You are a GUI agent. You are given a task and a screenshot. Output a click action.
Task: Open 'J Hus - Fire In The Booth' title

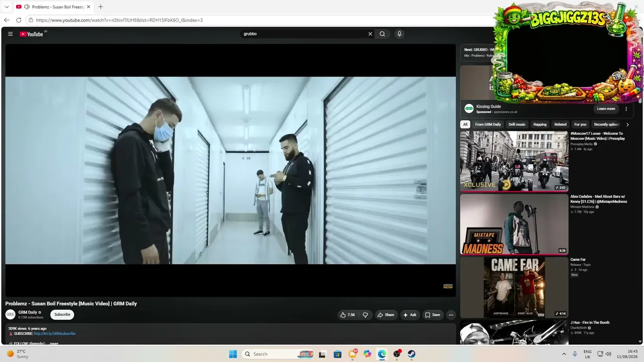590,322
